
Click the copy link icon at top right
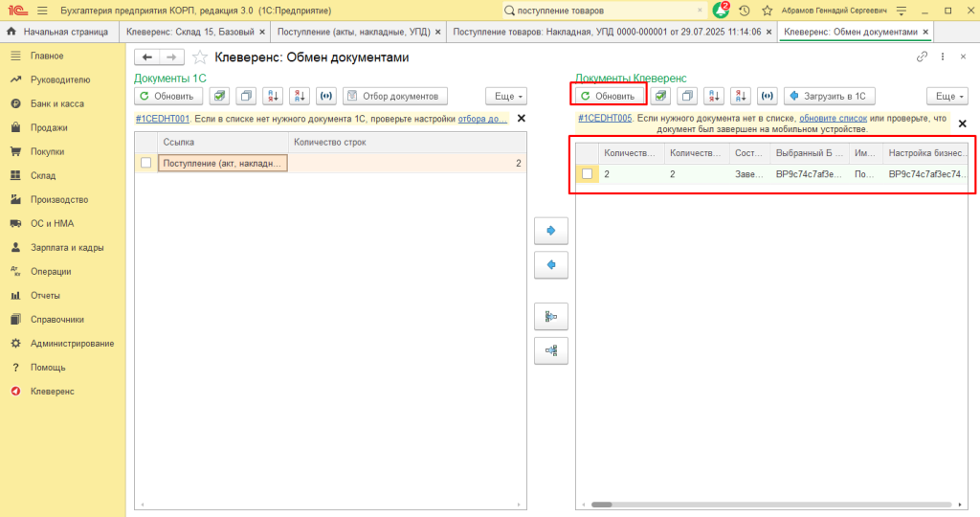point(922,57)
